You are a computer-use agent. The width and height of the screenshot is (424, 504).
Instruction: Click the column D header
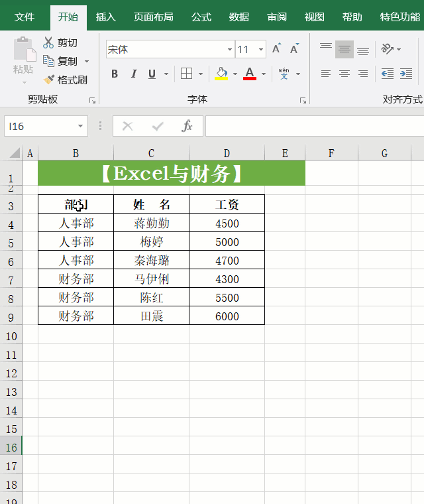coord(227,154)
